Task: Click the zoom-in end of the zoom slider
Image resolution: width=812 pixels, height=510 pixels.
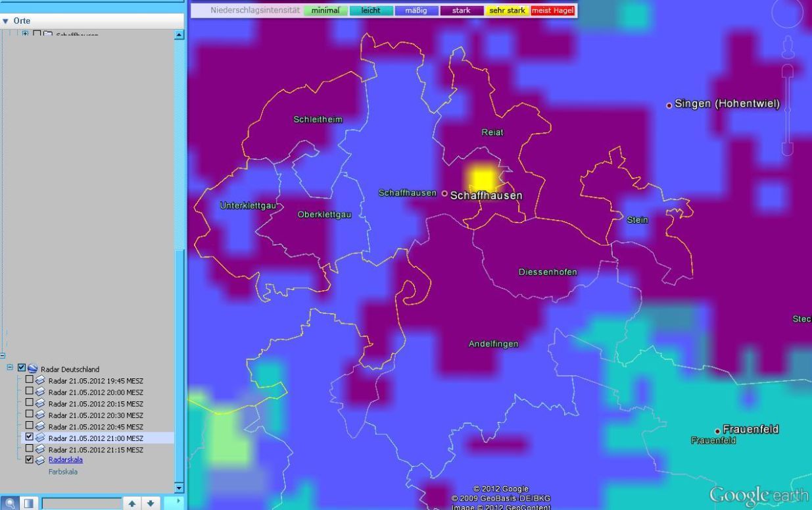Action: click(788, 70)
